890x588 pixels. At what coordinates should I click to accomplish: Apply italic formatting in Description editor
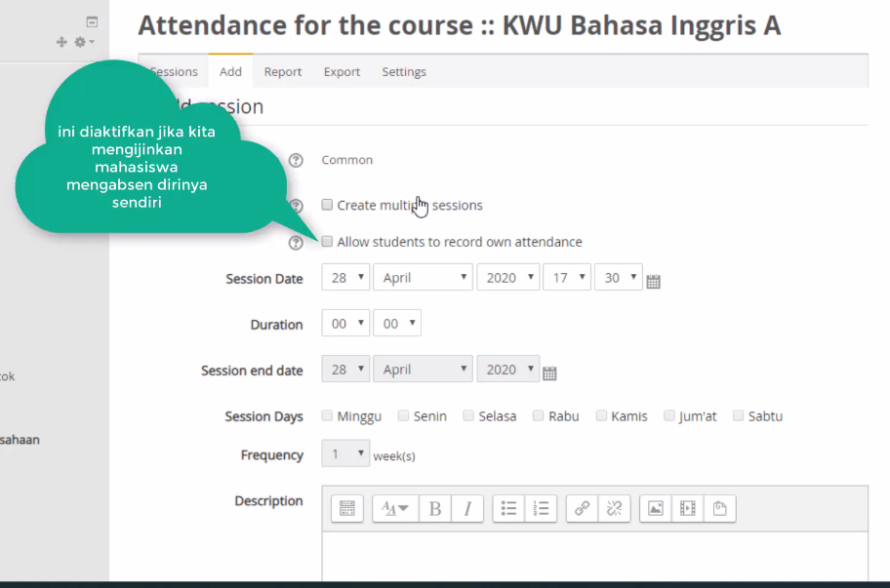(467, 508)
